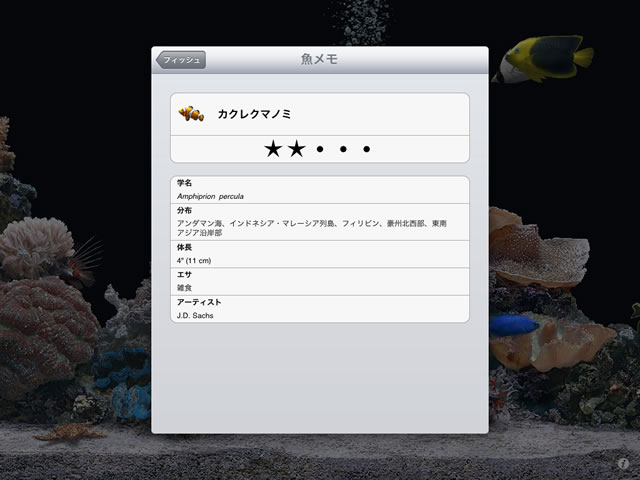Tap the yellow and black angelfish
640x480 pixels.
pos(543,60)
